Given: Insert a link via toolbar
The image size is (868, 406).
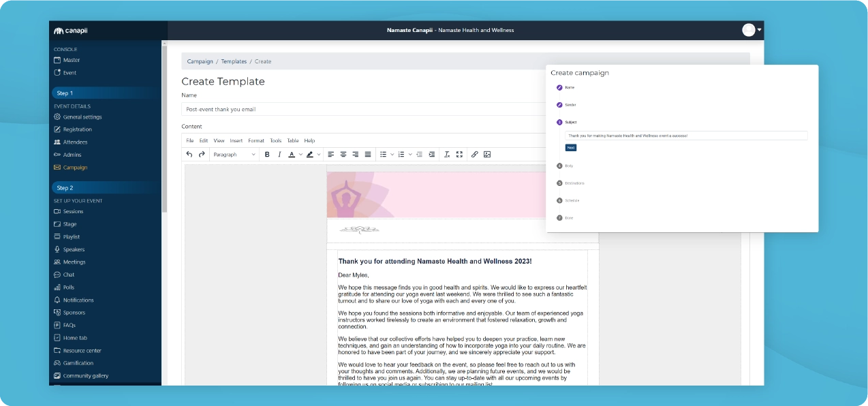Looking at the screenshot, I should click(475, 155).
